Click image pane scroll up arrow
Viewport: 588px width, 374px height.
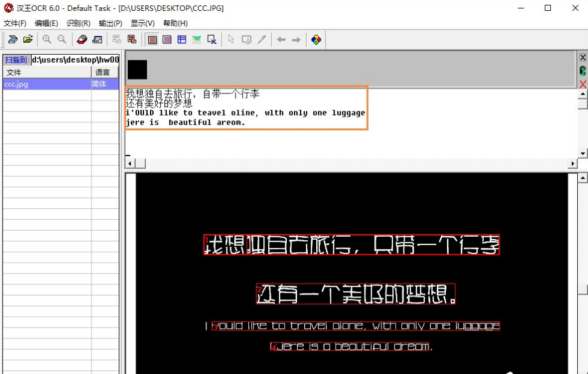583,178
